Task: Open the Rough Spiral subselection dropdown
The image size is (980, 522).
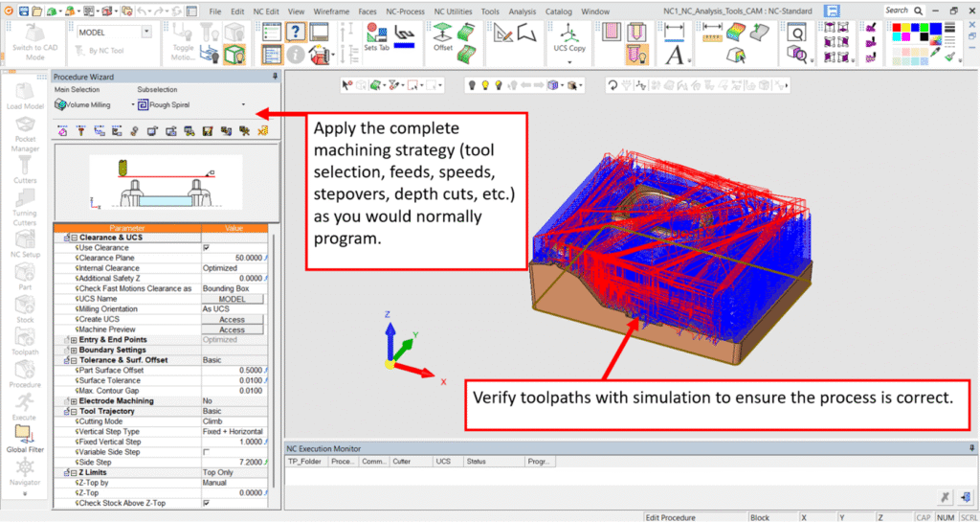Action: coord(243,105)
